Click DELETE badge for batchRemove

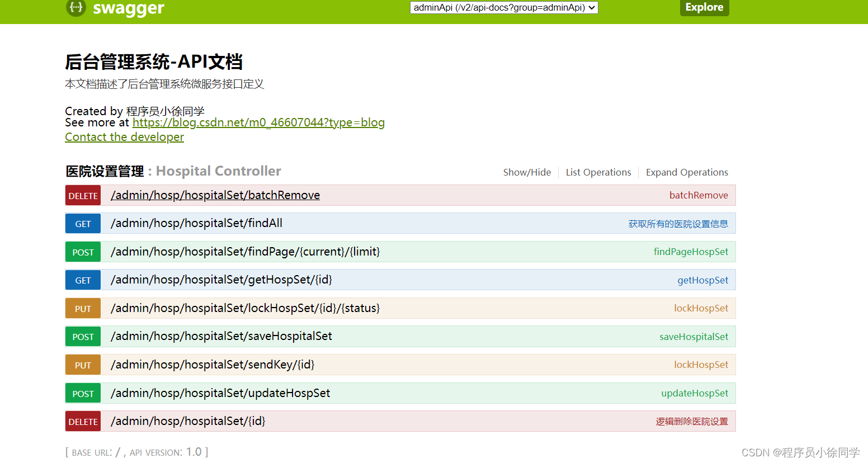pos(83,196)
